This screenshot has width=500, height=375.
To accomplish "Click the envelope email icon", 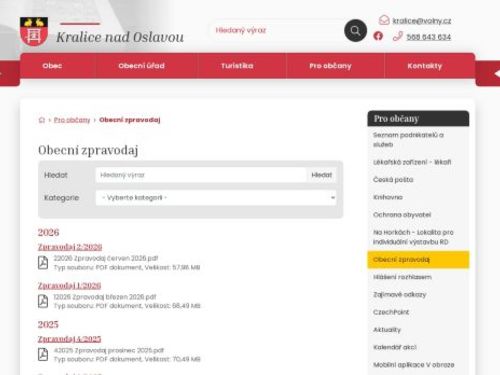I will [384, 20].
